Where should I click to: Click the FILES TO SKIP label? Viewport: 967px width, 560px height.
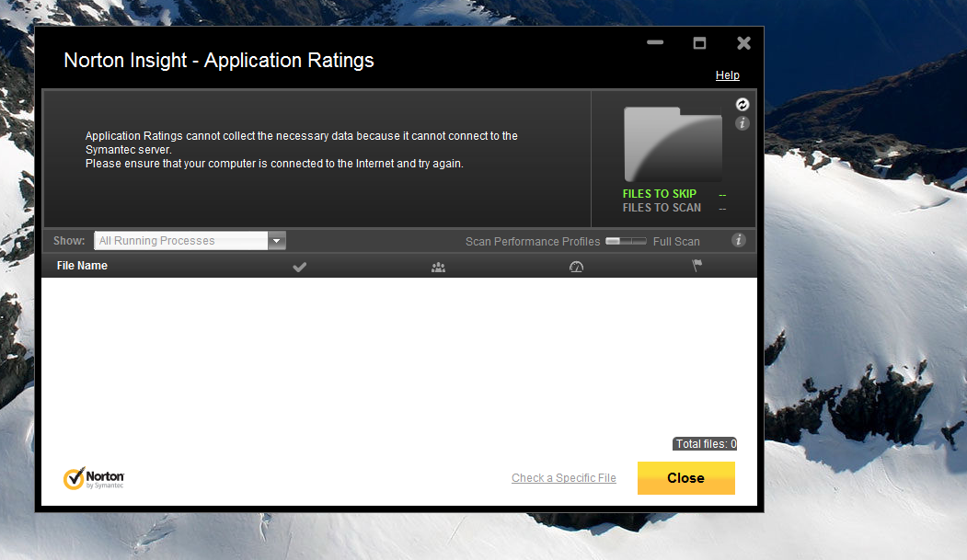pyautogui.click(x=660, y=194)
